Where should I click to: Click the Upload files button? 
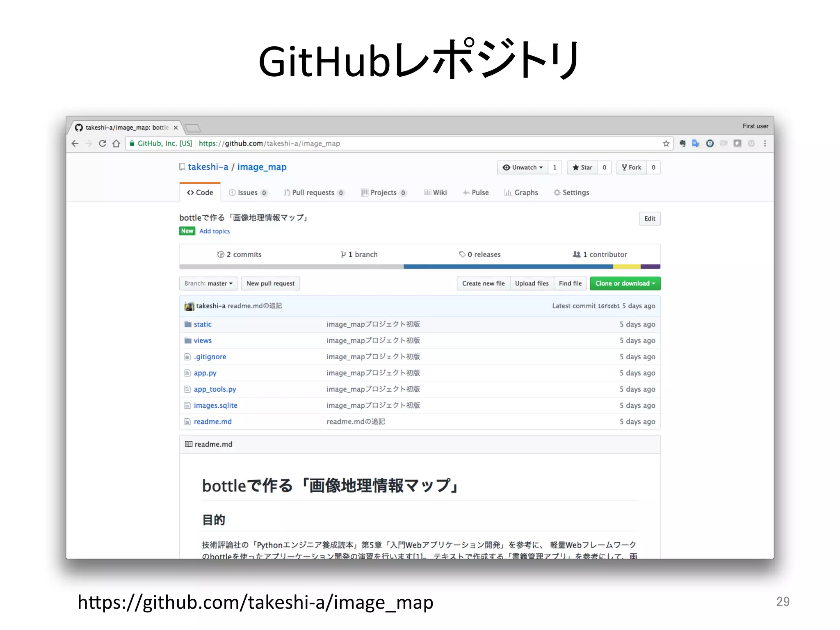point(532,283)
